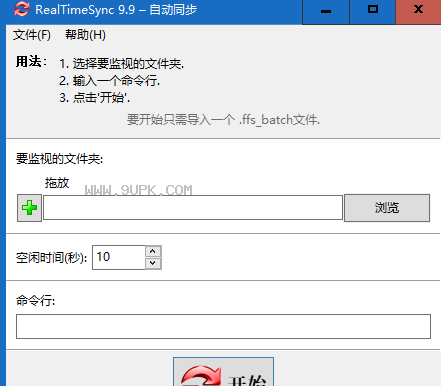Click the 命令行 command line input field
The height and width of the screenshot is (386, 441).
223,326
